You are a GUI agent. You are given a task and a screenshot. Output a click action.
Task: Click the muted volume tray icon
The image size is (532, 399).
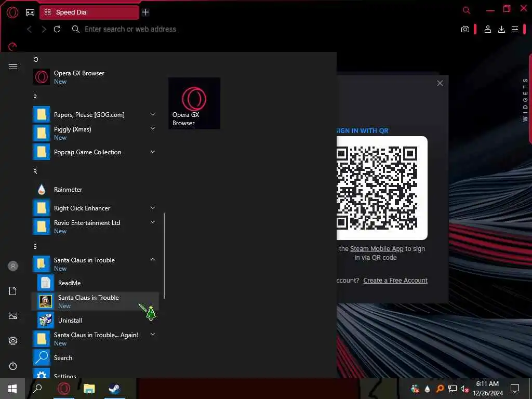pos(464,389)
